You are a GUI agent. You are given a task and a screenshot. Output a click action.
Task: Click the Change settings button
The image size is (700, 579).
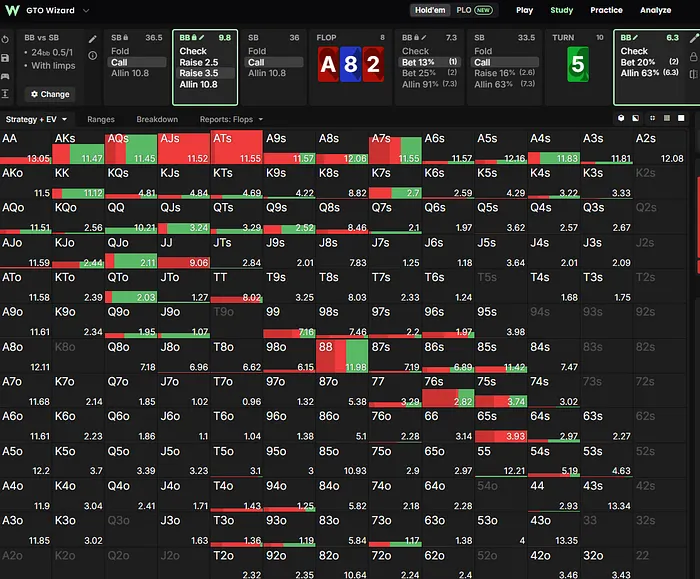pos(50,94)
